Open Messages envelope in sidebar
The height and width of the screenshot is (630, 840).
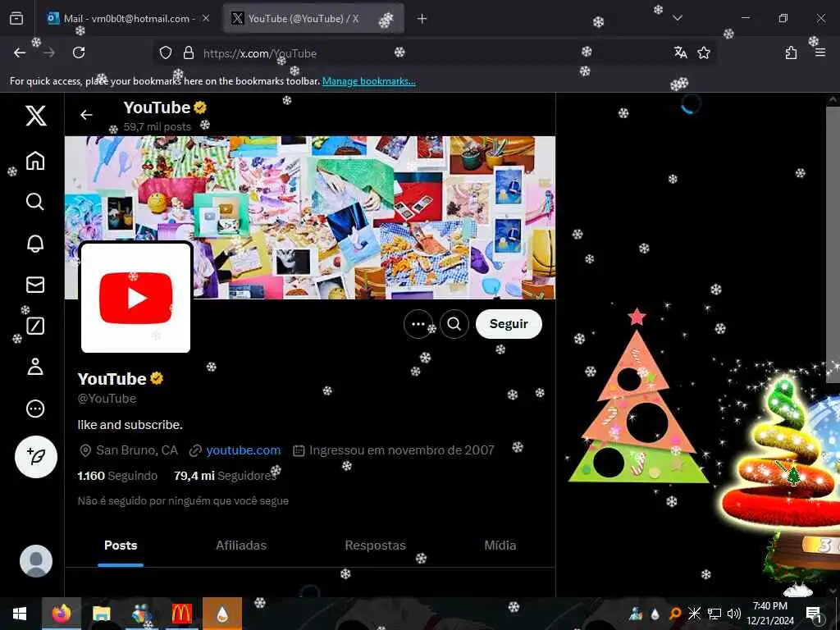pyautogui.click(x=35, y=285)
